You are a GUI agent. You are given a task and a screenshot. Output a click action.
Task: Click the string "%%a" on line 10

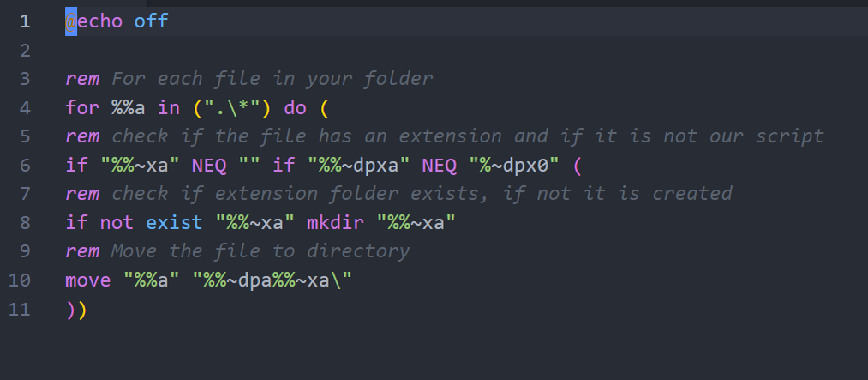(x=152, y=280)
